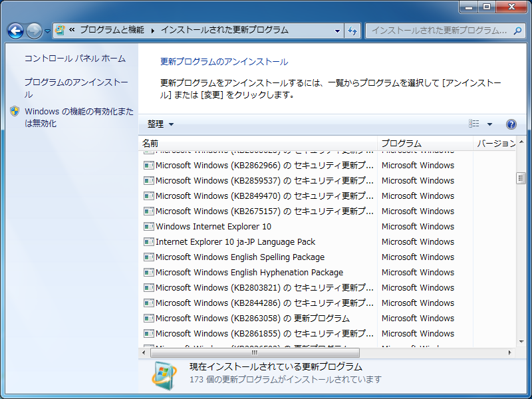Screen dimensions: 532x399
Task: Sort list by バージョン column header
Action: (x=494, y=143)
